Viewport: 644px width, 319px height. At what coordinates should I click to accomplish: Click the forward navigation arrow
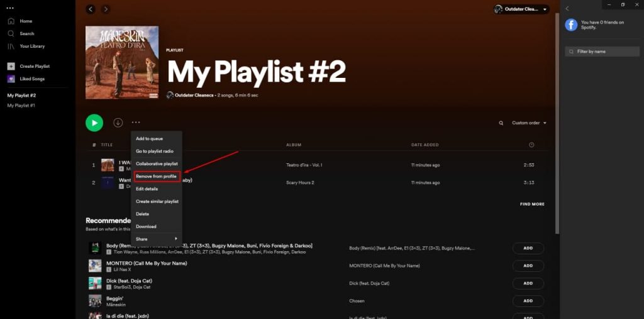click(x=106, y=9)
